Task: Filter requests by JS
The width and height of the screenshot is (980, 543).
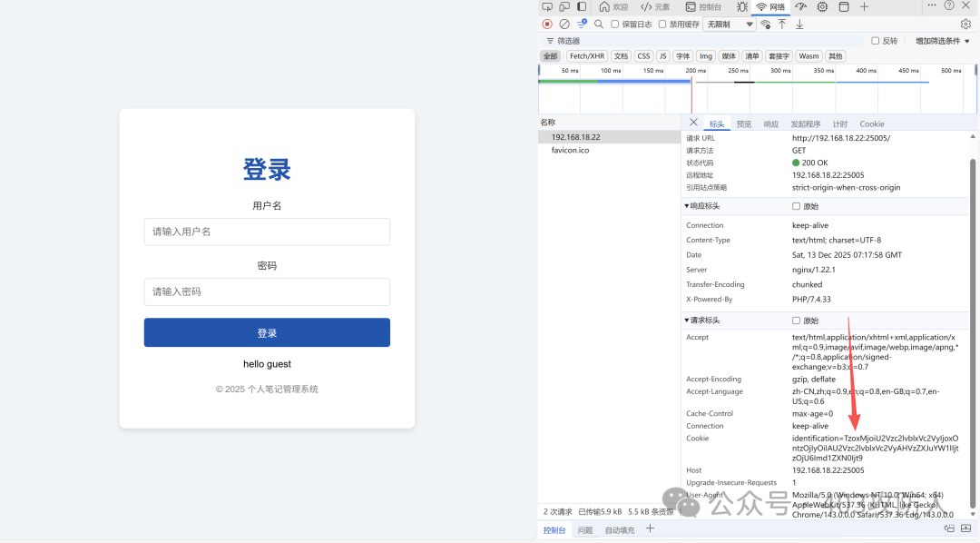Action: pyautogui.click(x=663, y=56)
